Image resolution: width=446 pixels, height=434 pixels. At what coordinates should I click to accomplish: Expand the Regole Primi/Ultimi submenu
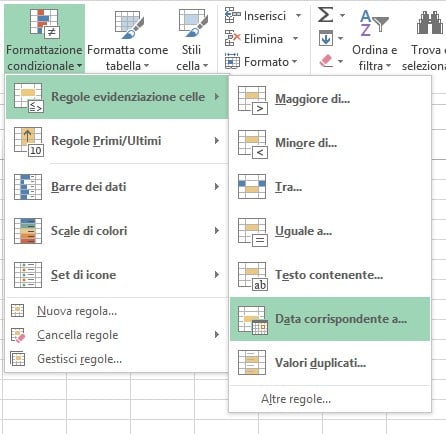pos(117,141)
